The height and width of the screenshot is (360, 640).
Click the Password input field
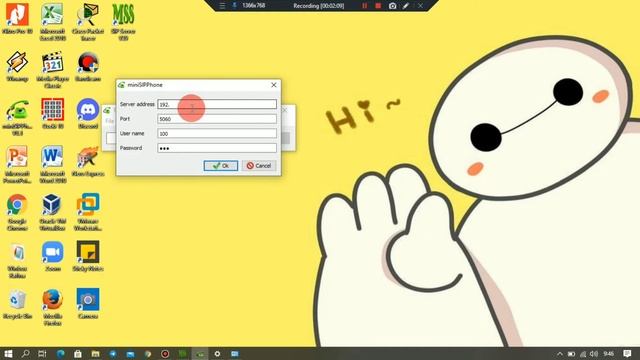click(217, 148)
